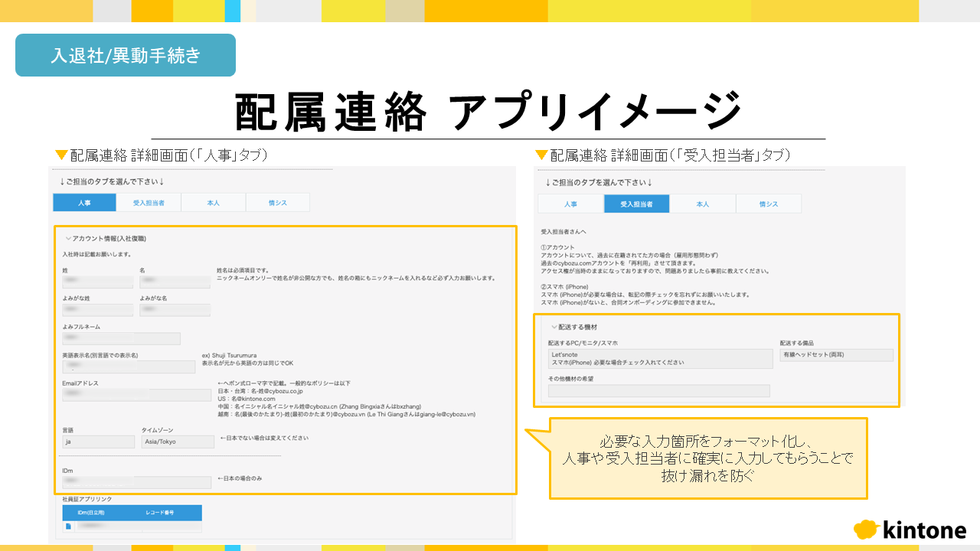980x551 pixels.
Task: Focus the その他機材の希望 field
Action: [659, 390]
